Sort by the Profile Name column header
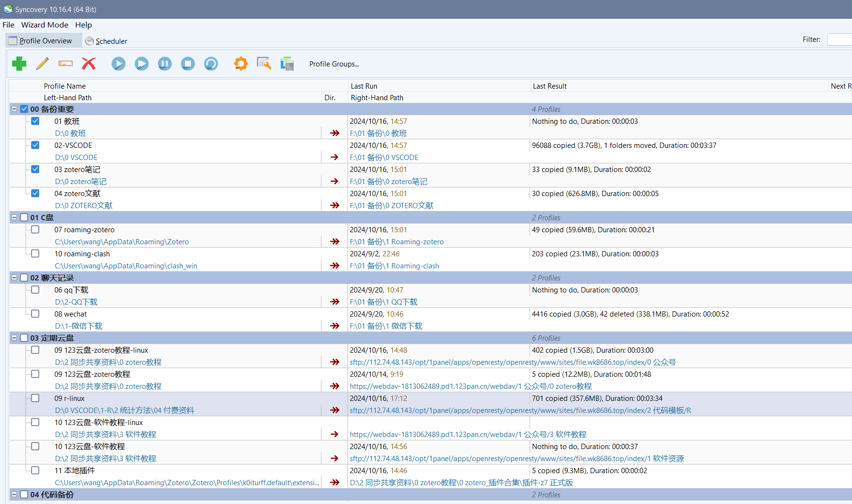 [65, 86]
